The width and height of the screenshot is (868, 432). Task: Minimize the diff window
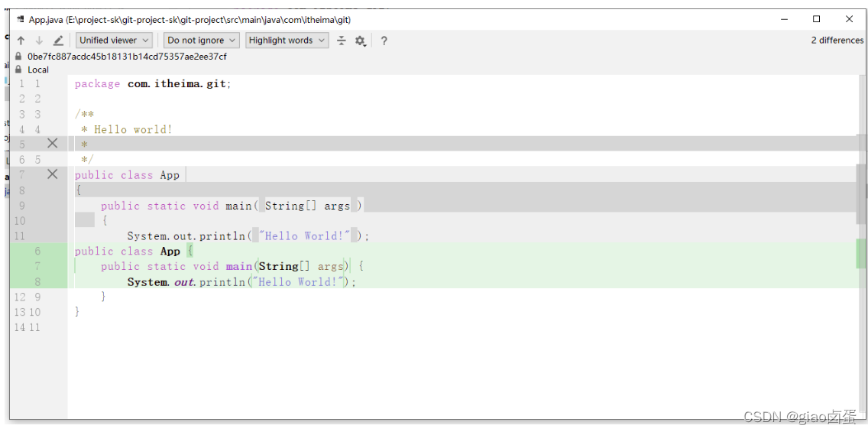(784, 19)
